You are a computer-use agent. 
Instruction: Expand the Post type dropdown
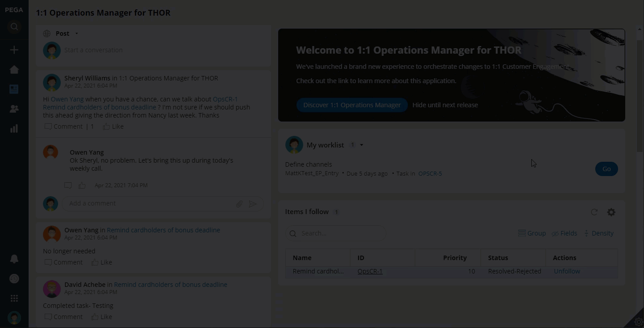click(x=76, y=34)
